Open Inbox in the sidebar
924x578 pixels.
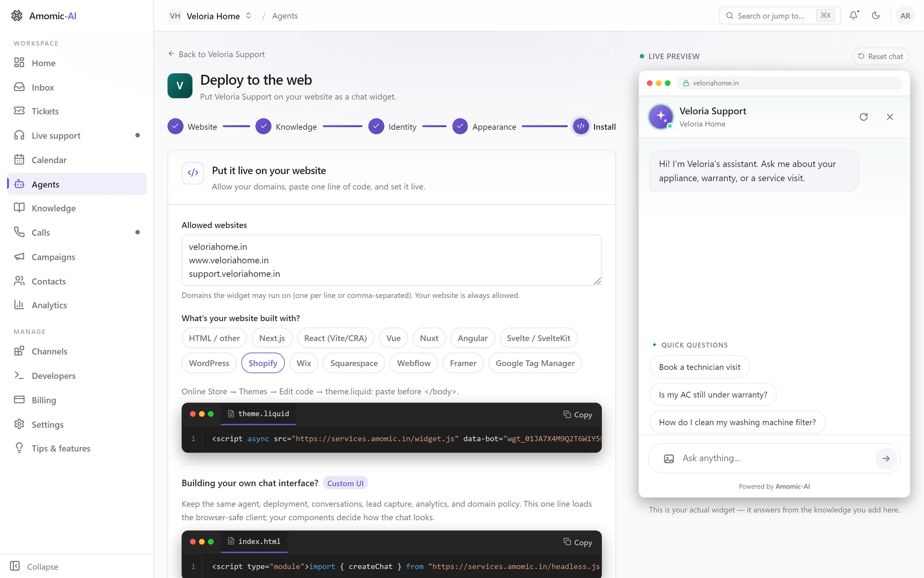pos(77,87)
